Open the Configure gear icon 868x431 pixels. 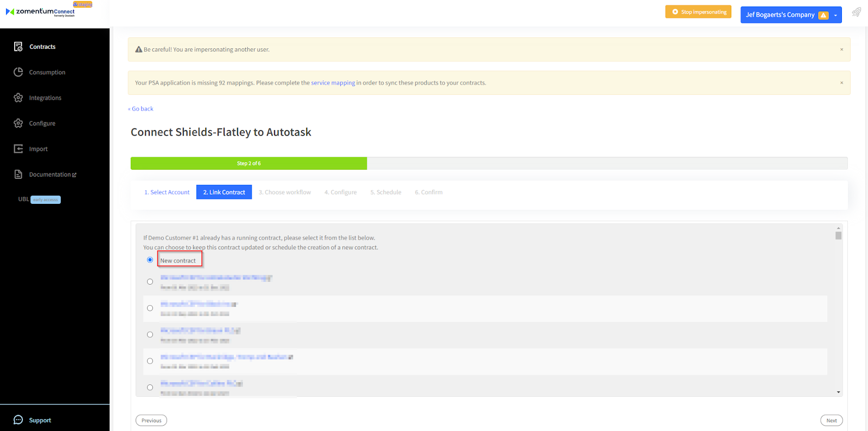(x=18, y=123)
